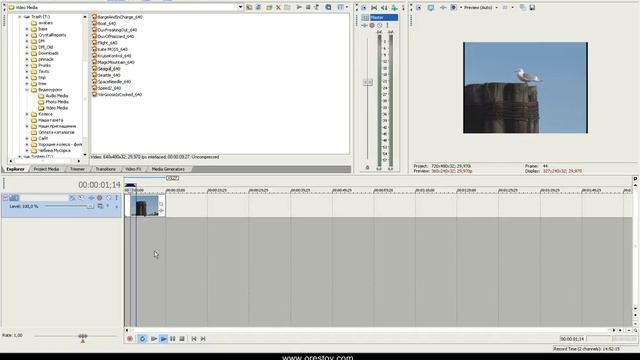Screen dimensions: 640x360
Task: Click the Record button in transport bar
Action: pos(130,339)
